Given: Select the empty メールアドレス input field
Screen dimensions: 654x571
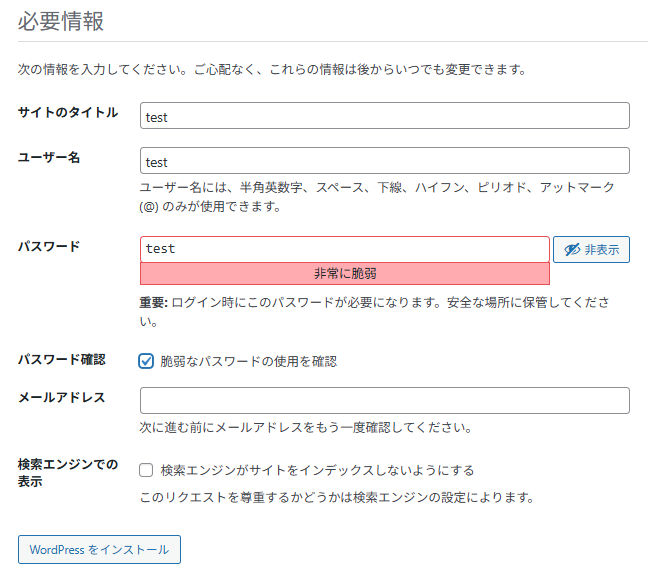Looking at the screenshot, I should tap(385, 400).
